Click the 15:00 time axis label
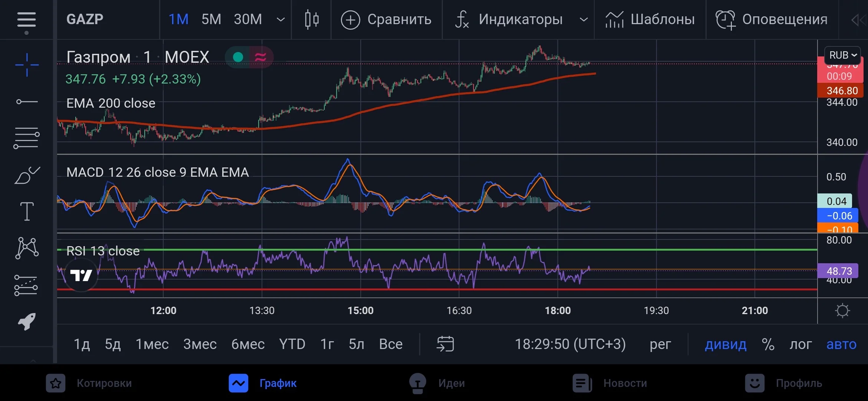The width and height of the screenshot is (868, 401). point(361,310)
